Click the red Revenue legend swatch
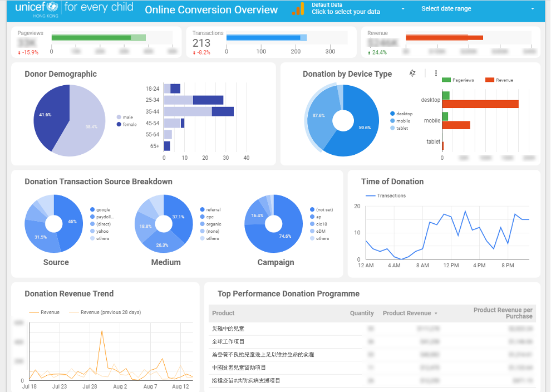Image resolution: width=551 pixels, height=392 pixels. coord(490,80)
